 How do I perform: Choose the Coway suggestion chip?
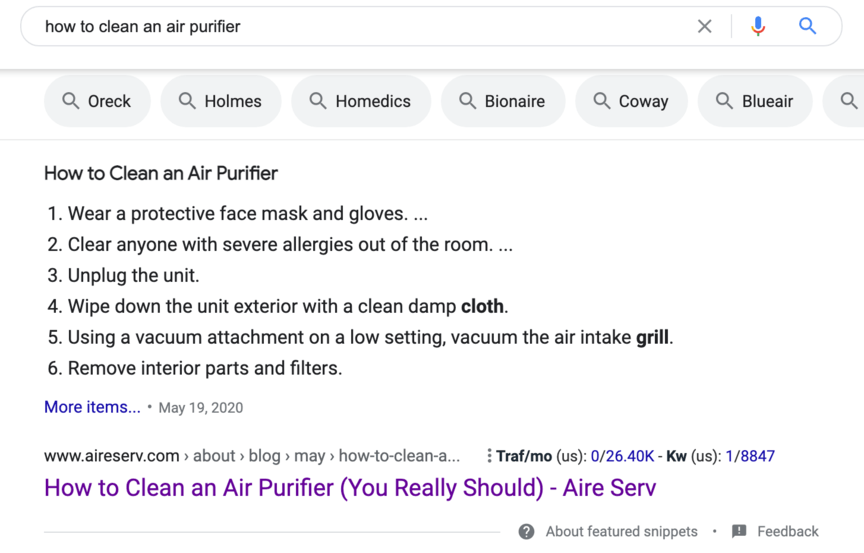pos(630,101)
